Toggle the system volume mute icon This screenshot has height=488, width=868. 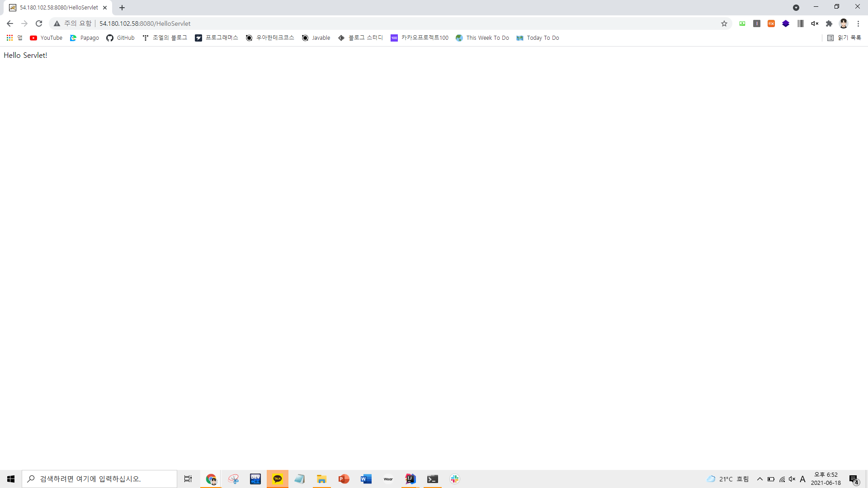(792, 479)
